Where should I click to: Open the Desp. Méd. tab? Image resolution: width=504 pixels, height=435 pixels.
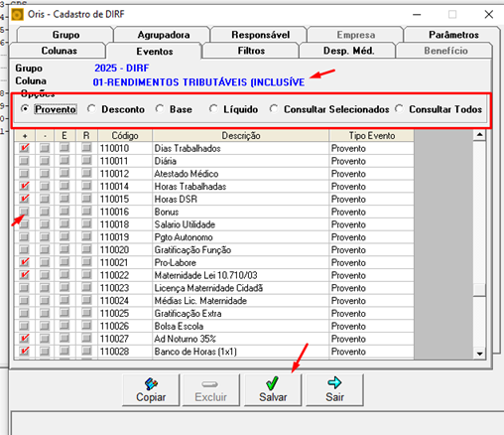pyautogui.click(x=348, y=51)
